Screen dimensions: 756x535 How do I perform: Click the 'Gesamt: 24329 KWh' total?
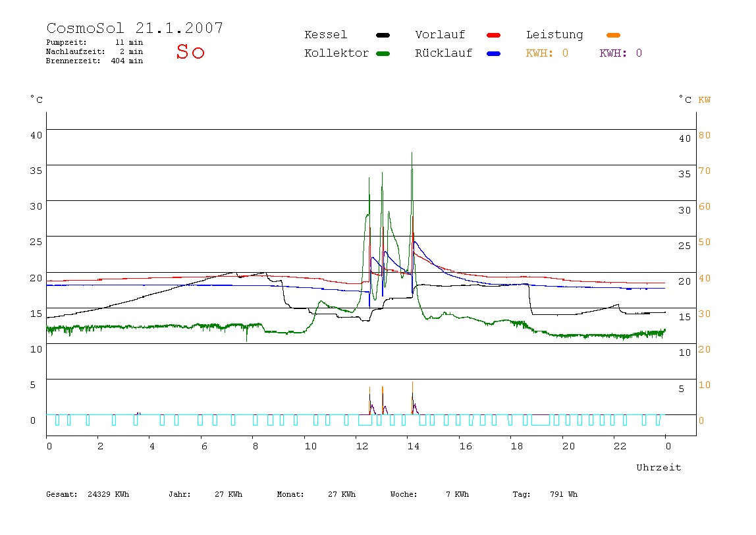[x=88, y=494]
